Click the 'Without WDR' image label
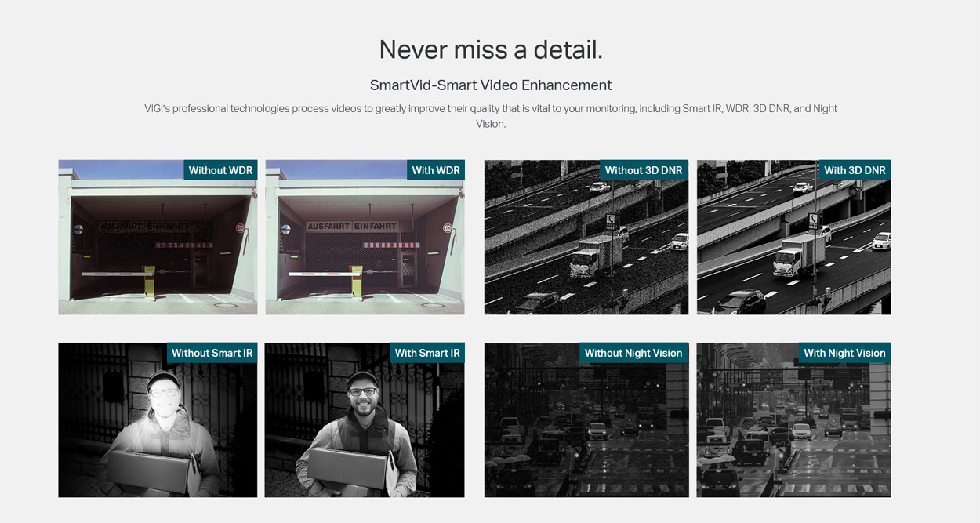 (220, 170)
